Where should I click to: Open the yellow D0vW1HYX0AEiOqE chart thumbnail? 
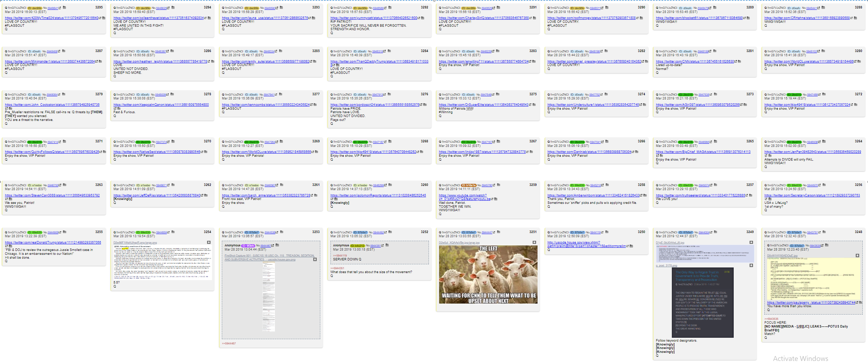814,278
